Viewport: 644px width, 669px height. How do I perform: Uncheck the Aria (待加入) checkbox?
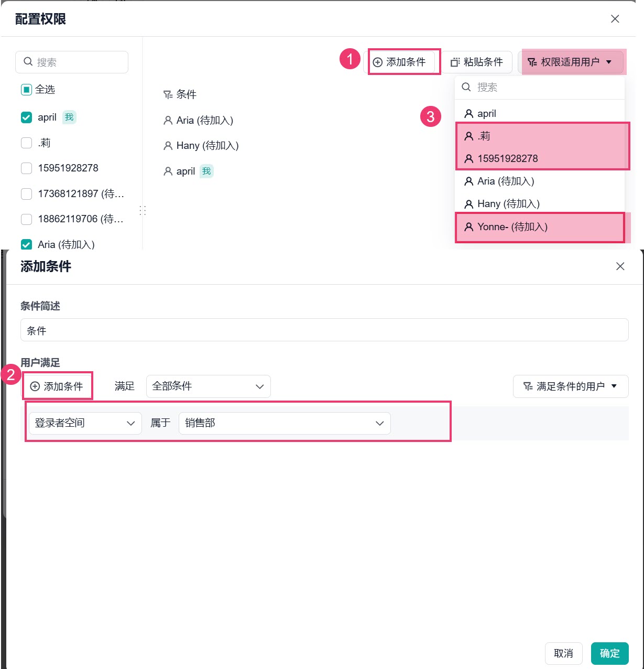pyautogui.click(x=26, y=244)
